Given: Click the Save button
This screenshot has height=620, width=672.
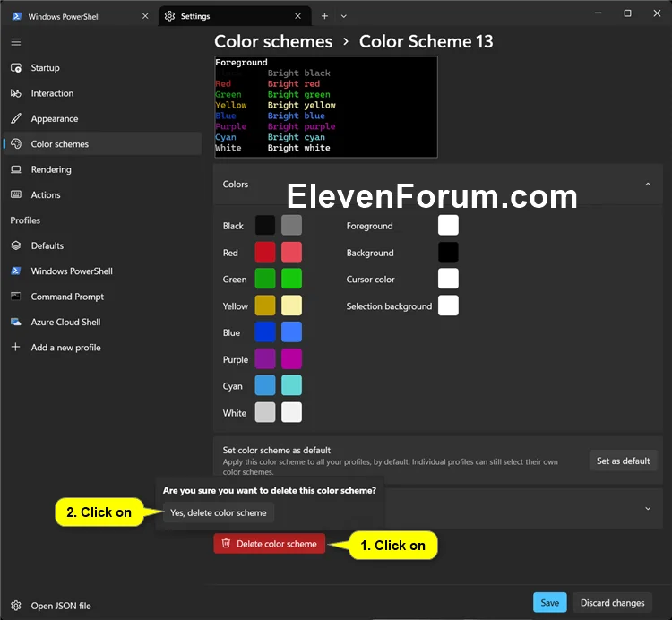Looking at the screenshot, I should coord(549,602).
